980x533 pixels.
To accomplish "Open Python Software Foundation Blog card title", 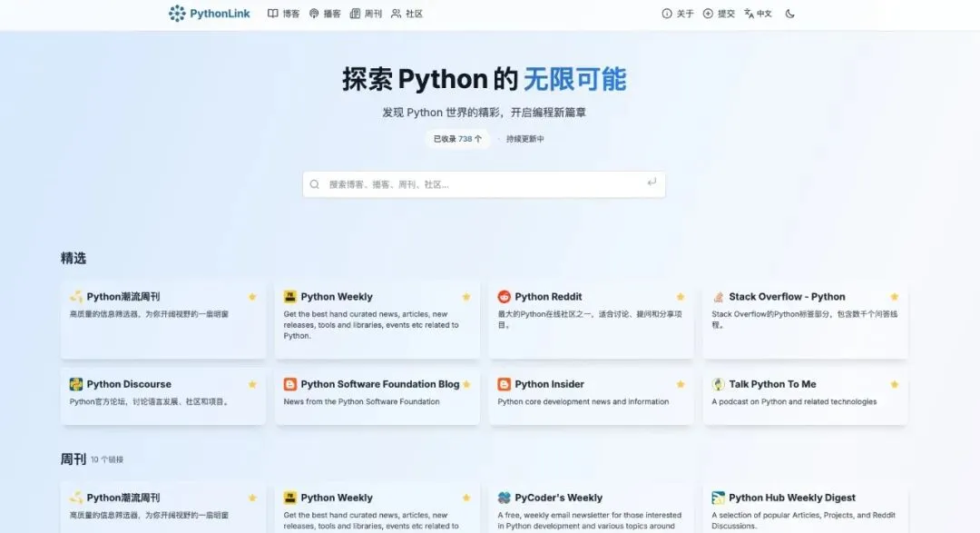I will tap(380, 384).
